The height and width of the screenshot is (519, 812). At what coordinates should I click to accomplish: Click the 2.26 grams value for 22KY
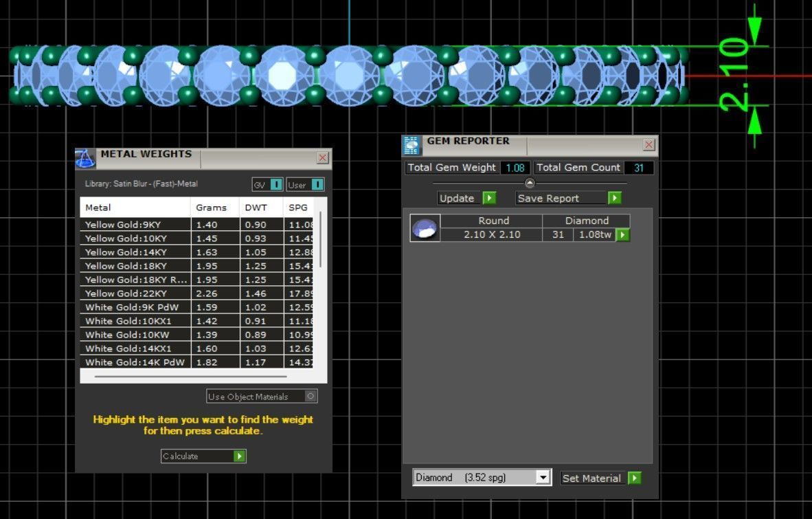pyautogui.click(x=207, y=293)
